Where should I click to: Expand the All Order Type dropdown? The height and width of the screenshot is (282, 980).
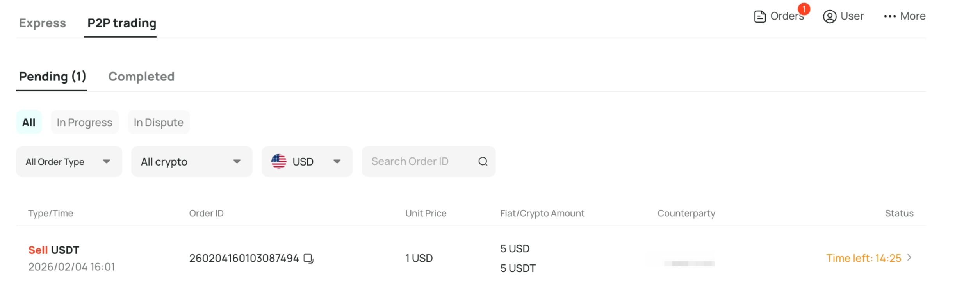69,162
